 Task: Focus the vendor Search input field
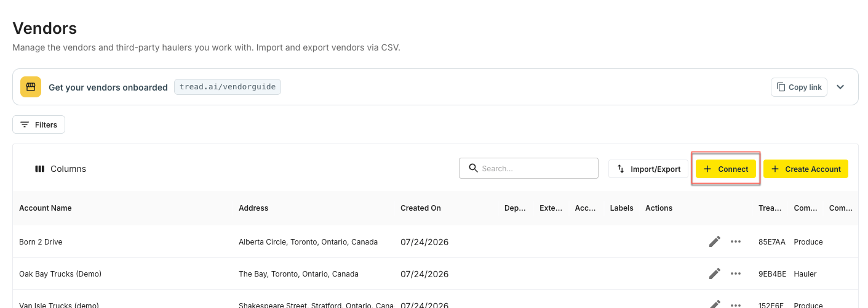click(x=528, y=168)
